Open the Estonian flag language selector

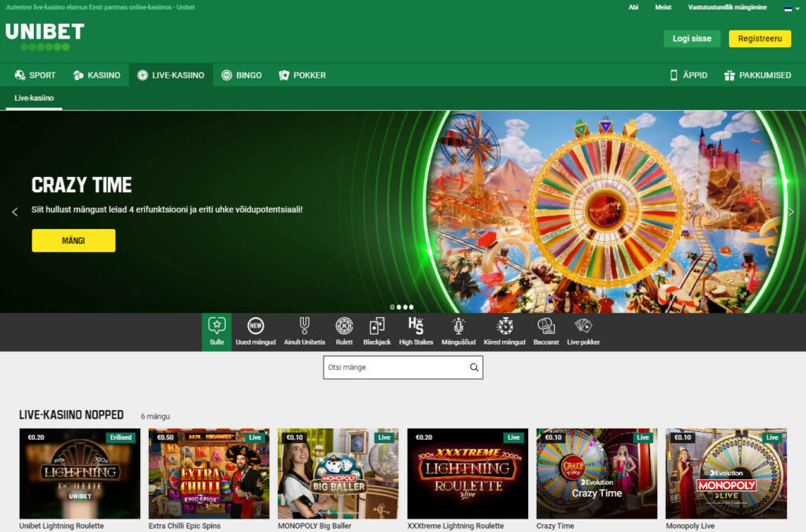[792, 8]
